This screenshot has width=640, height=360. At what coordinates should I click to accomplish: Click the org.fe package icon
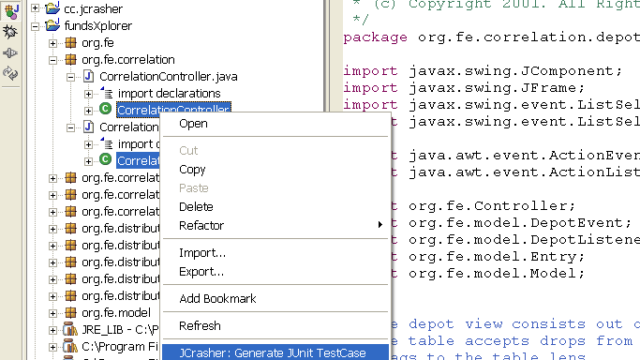click(70, 42)
